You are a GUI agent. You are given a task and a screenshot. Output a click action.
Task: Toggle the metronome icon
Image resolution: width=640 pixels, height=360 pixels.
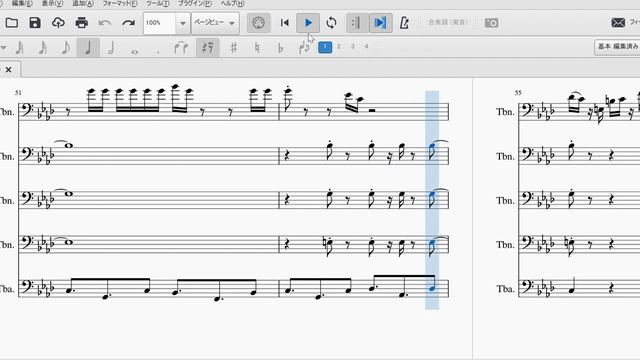tap(404, 23)
